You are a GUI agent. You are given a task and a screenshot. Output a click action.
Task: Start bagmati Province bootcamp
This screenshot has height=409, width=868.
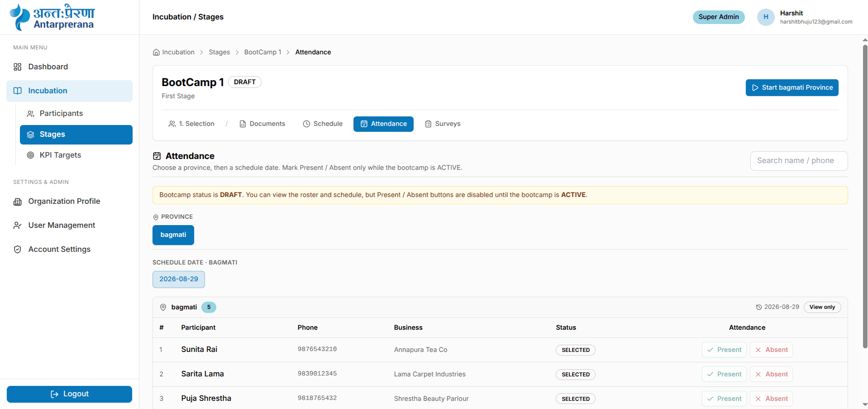tap(792, 88)
